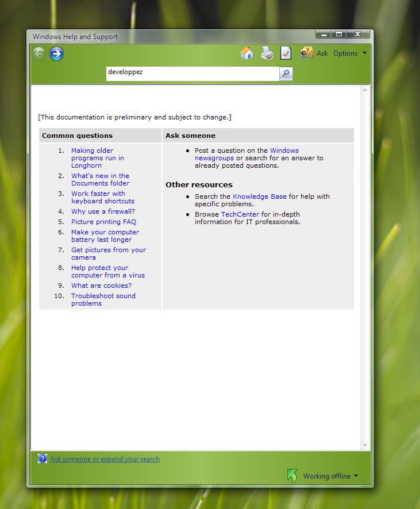The image size is (420, 509).
Task: Click the Ask icon in toolbar
Action: [308, 53]
